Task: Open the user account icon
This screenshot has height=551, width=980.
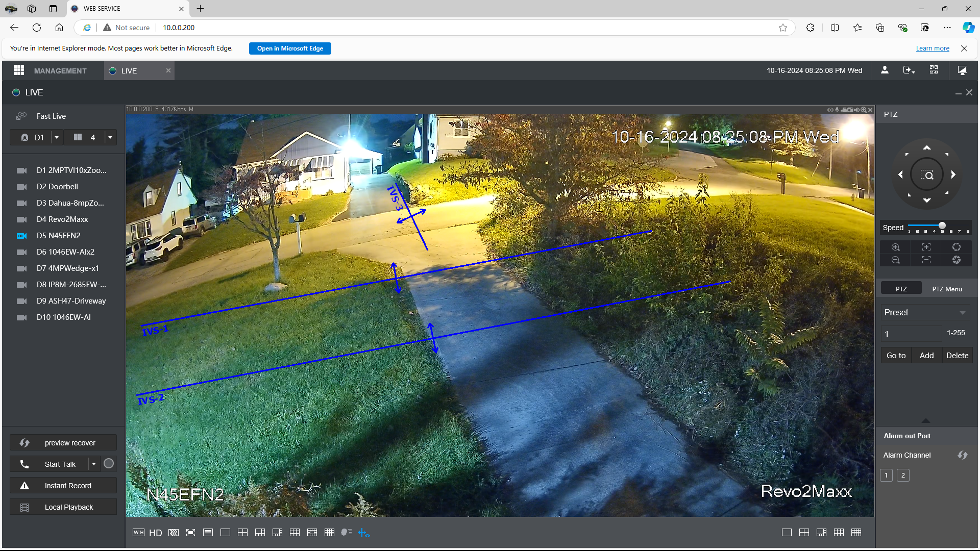Action: (885, 70)
